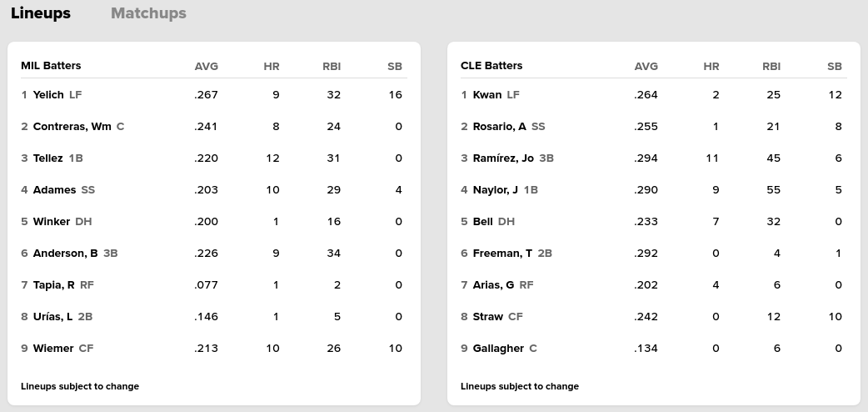Select Naylor, J from CLE batters
The image size is (868, 412).
495,190
